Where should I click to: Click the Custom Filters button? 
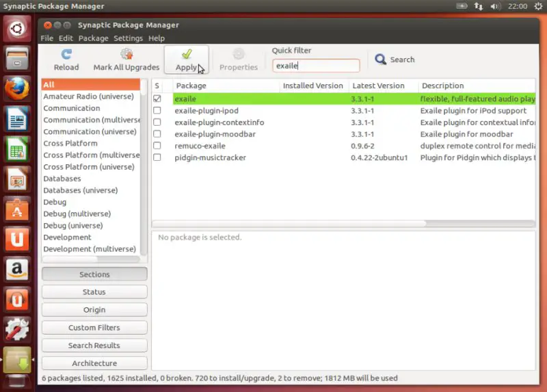coord(94,328)
